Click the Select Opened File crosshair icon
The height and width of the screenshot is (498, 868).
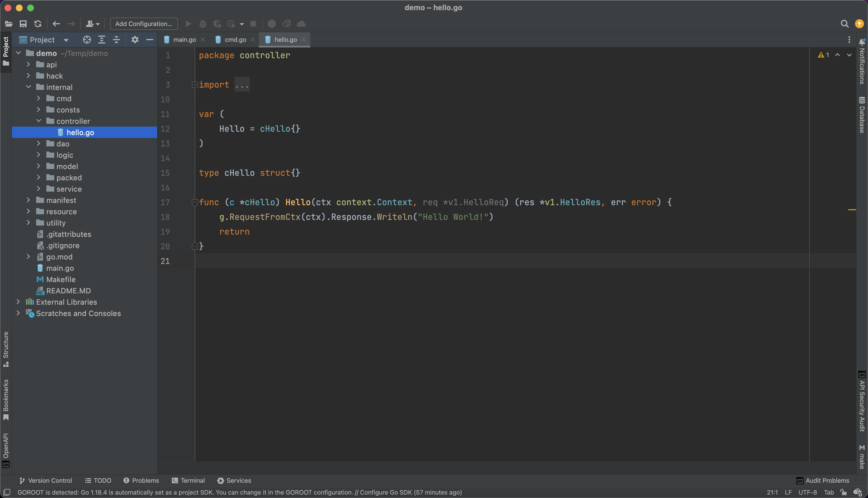[x=87, y=40]
